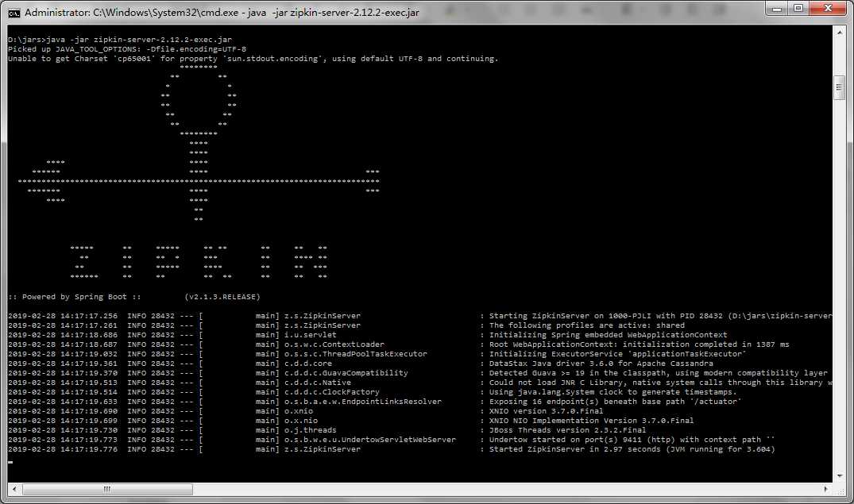854x504 pixels.
Task: Click the vertical scrollbar up arrow
Action: click(x=839, y=32)
